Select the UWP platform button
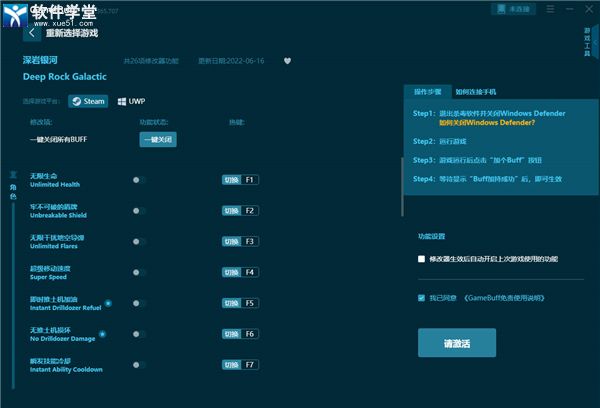 (131, 101)
